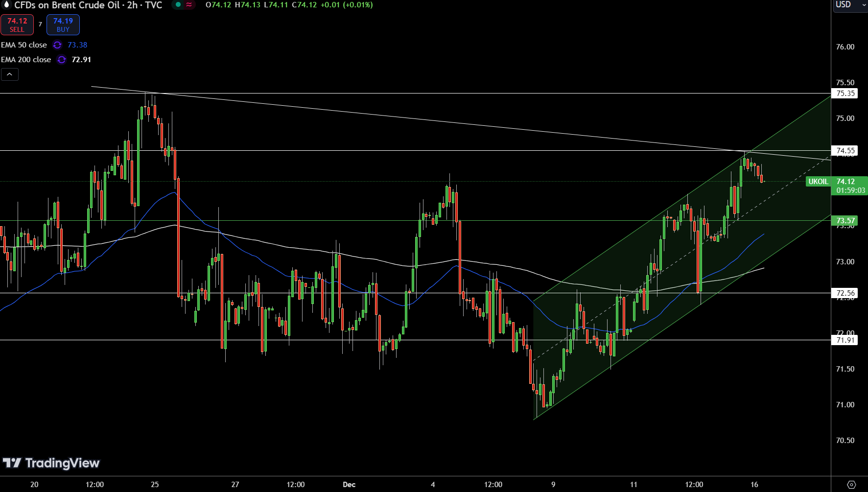Select the 72.56 horizontal line price label

845,293
